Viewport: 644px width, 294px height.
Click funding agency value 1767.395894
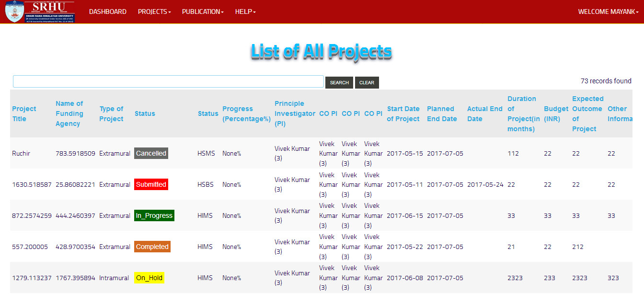pyautogui.click(x=75, y=278)
